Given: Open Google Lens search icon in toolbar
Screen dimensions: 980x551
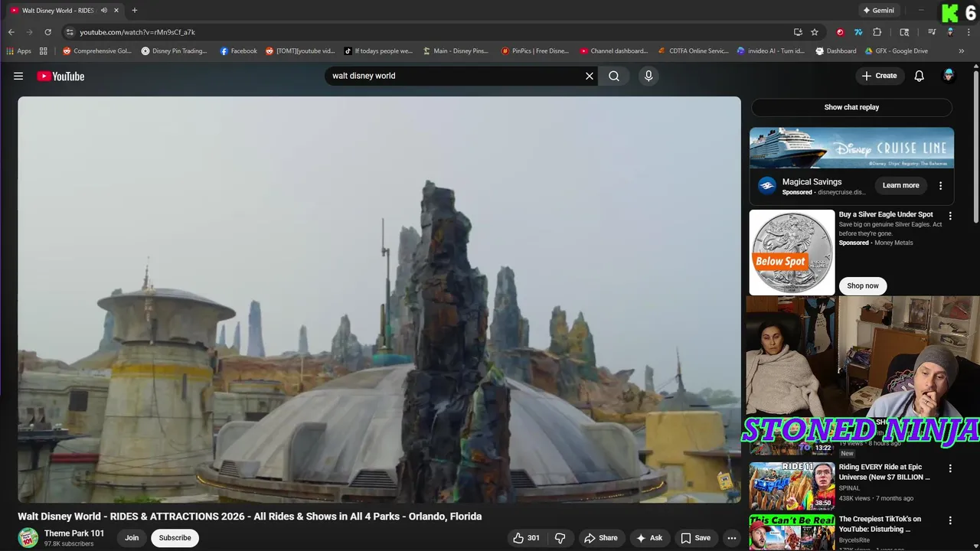Looking at the screenshot, I should click(x=904, y=32).
